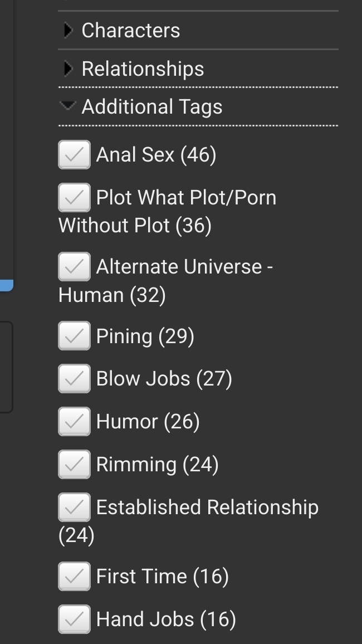Toggle the Hand Jobs tag checkbox

pyautogui.click(x=74, y=619)
